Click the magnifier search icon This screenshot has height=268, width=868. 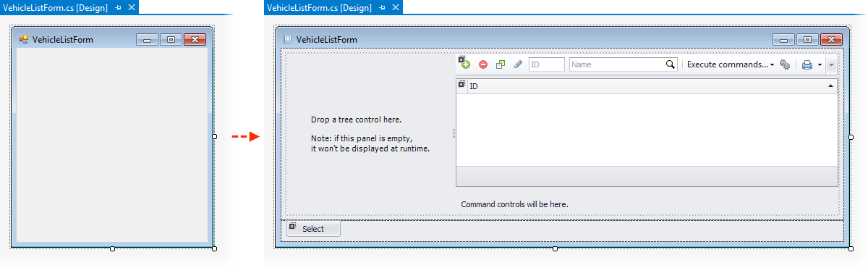(x=671, y=64)
